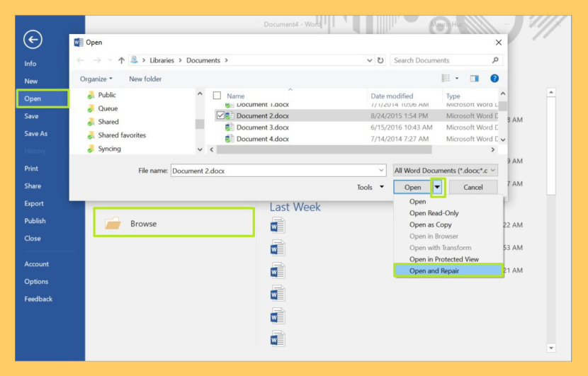The image size is (588, 376).
Task: Refresh the Documents folder listing
Action: tap(380, 61)
